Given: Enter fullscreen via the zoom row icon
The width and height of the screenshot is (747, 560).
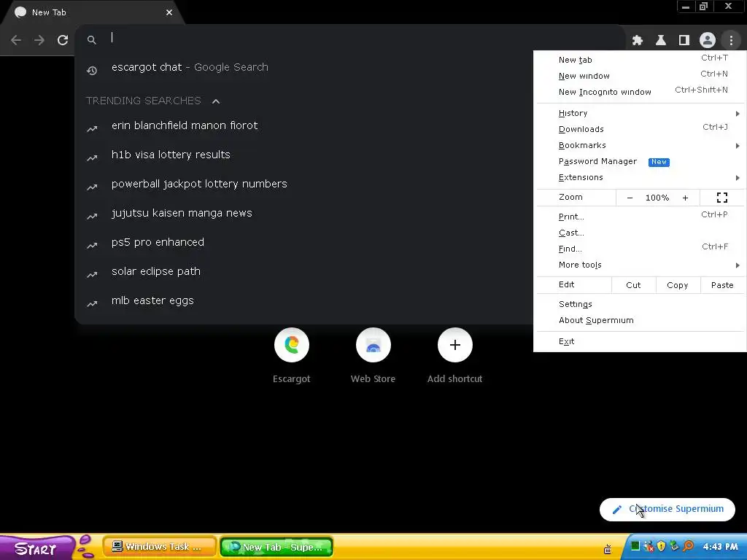Looking at the screenshot, I should pyautogui.click(x=722, y=198).
